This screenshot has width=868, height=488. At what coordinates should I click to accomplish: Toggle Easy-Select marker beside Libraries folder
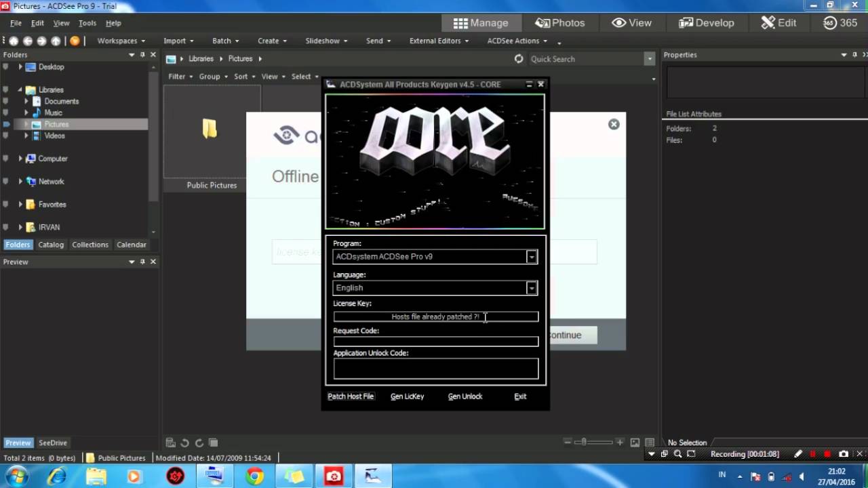5,89
